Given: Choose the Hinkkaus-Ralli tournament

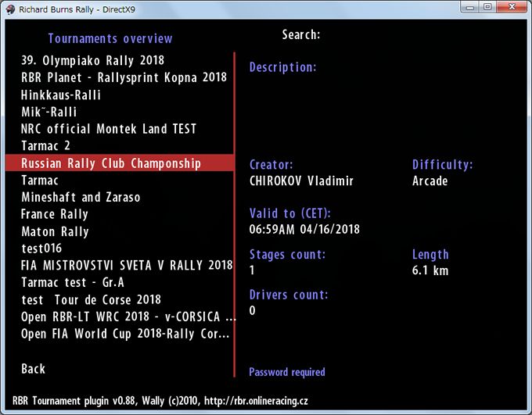Looking at the screenshot, I should tap(61, 95).
